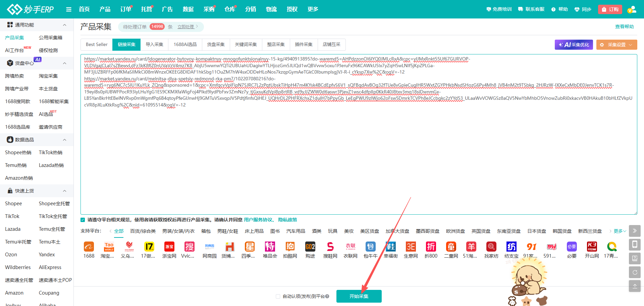Switch to the 导入采集 tab
The image size is (644, 306).
click(x=154, y=45)
